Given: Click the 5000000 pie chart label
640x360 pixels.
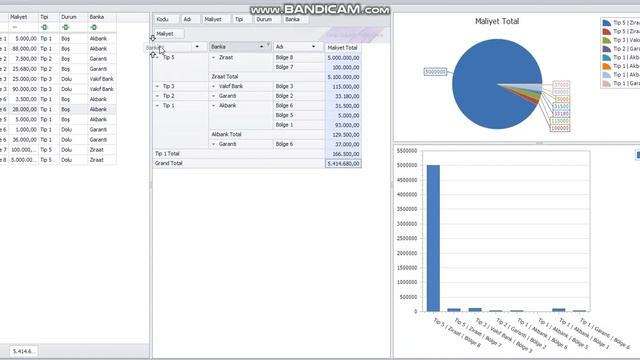Looking at the screenshot, I should 435,72.
